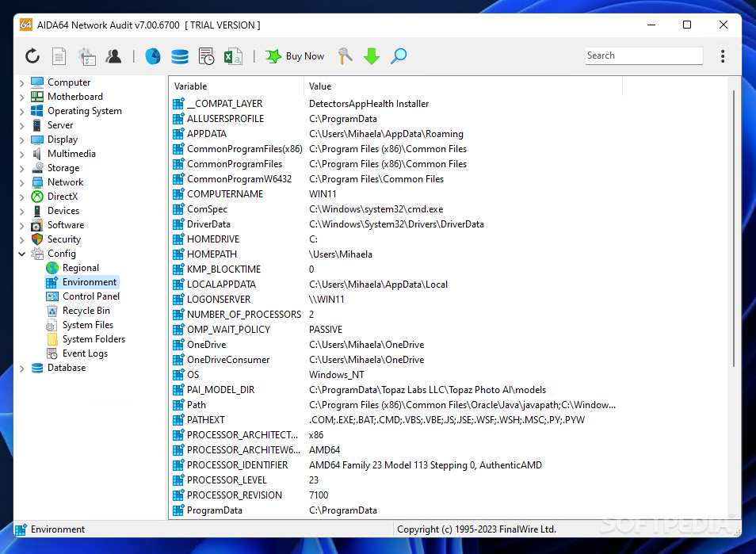This screenshot has height=554, width=756.
Task: Select the PATHEXT variable row
Action: (x=397, y=419)
